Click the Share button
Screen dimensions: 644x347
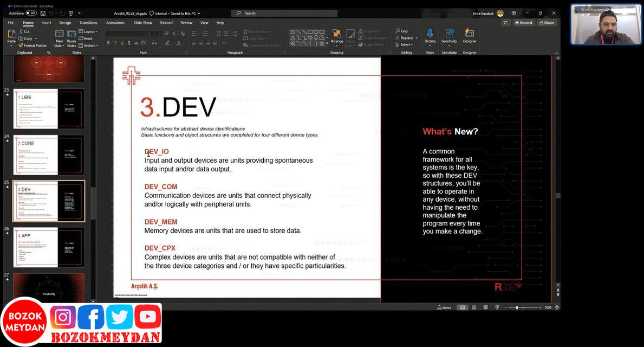point(547,23)
